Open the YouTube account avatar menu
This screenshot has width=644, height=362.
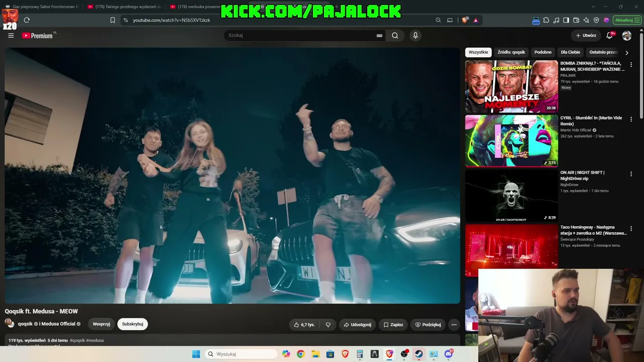tap(627, 36)
